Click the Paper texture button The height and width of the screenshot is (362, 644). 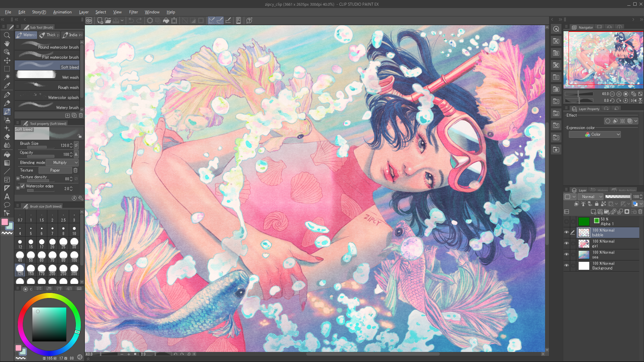point(55,170)
